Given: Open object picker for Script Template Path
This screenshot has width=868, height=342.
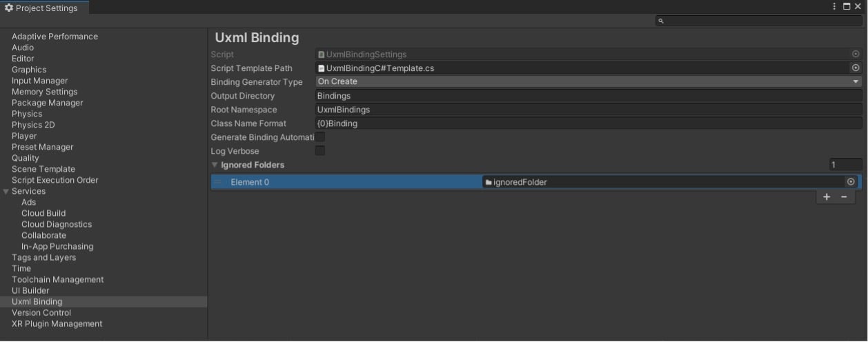Looking at the screenshot, I should point(856,68).
